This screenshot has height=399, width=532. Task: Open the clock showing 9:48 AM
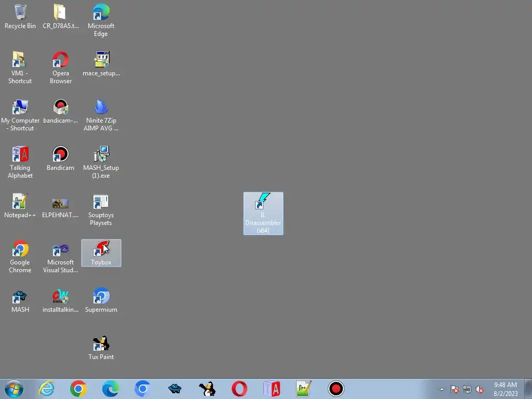click(506, 389)
